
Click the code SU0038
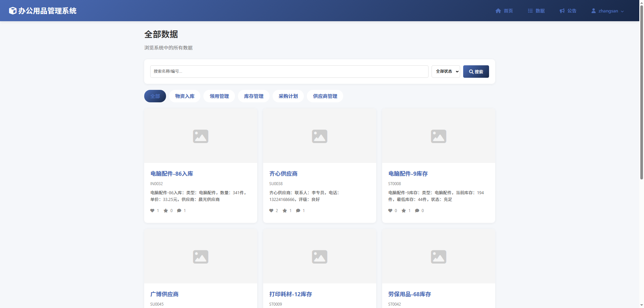[x=276, y=184]
